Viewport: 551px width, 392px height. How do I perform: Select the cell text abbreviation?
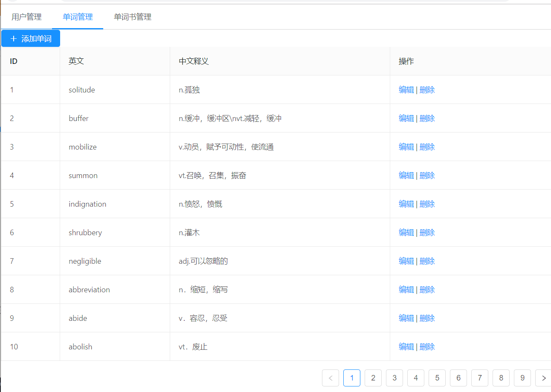click(89, 290)
